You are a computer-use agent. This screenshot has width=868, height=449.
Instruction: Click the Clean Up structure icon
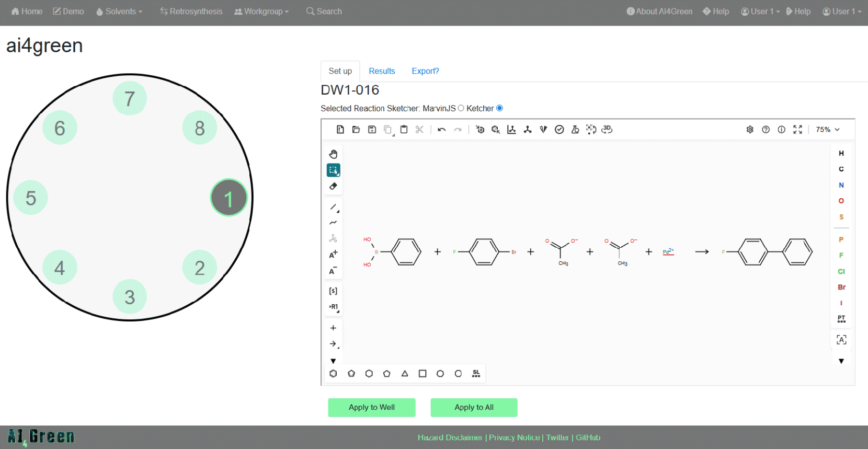click(x=528, y=130)
